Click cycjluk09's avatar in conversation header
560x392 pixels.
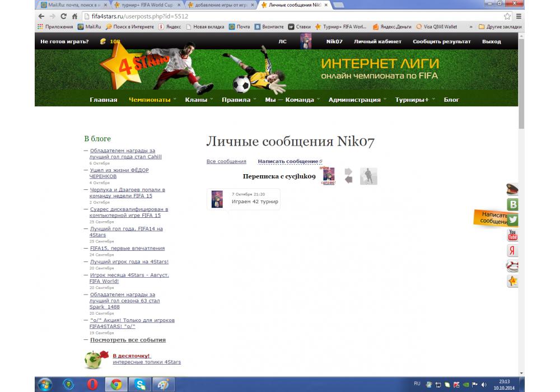329,175
